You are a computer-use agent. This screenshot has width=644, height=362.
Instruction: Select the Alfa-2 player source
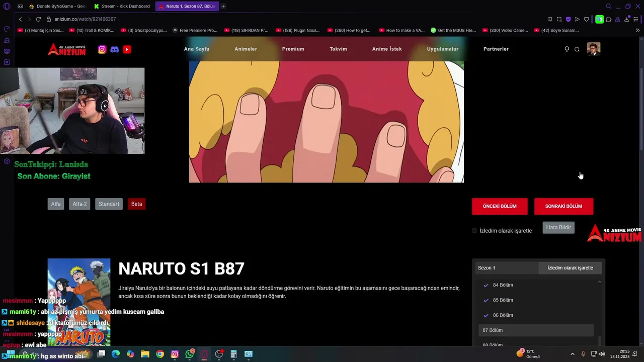pyautogui.click(x=79, y=204)
